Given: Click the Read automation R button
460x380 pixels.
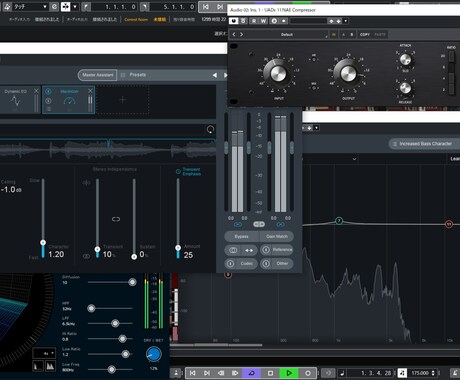Looking at the screenshot, I should pyautogui.click(x=254, y=21).
